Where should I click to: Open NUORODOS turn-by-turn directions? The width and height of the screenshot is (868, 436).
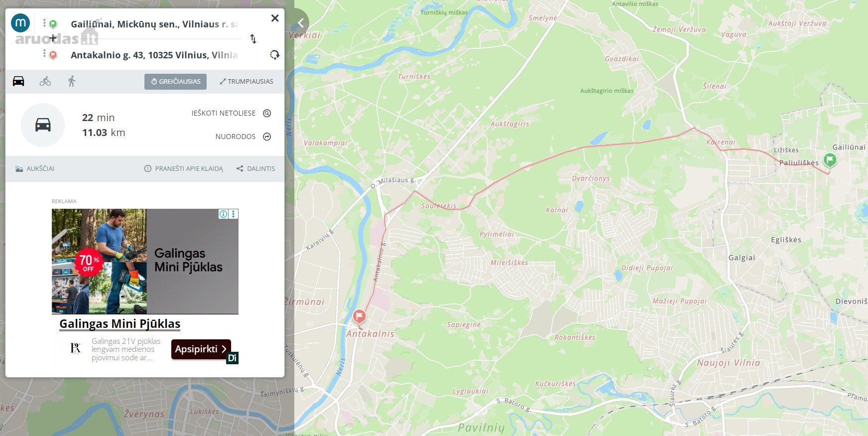coord(244,137)
